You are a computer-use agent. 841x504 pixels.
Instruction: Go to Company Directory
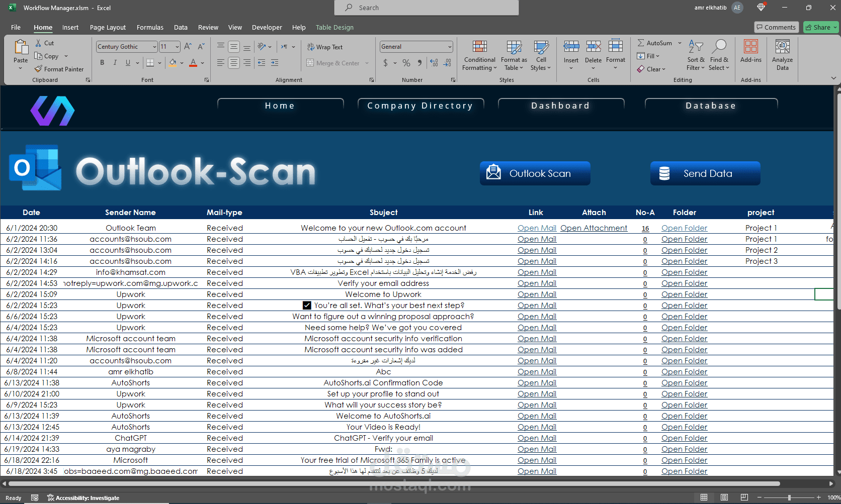click(420, 106)
